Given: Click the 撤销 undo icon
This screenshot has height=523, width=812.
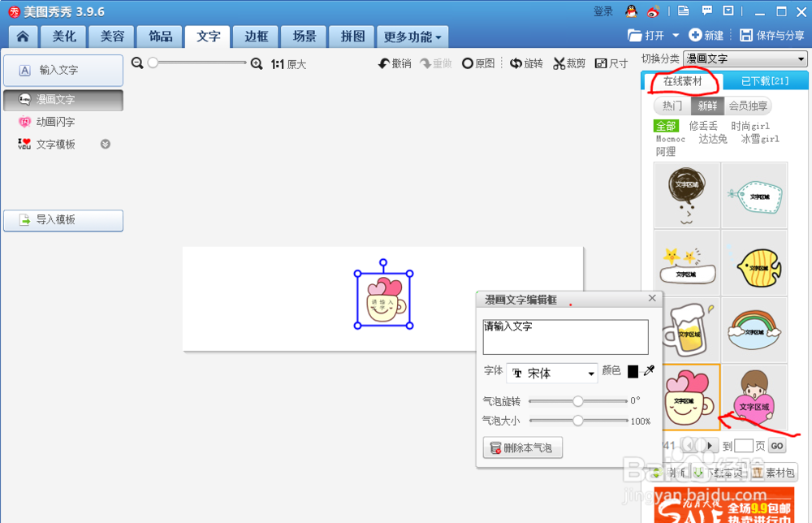Looking at the screenshot, I should [394, 63].
